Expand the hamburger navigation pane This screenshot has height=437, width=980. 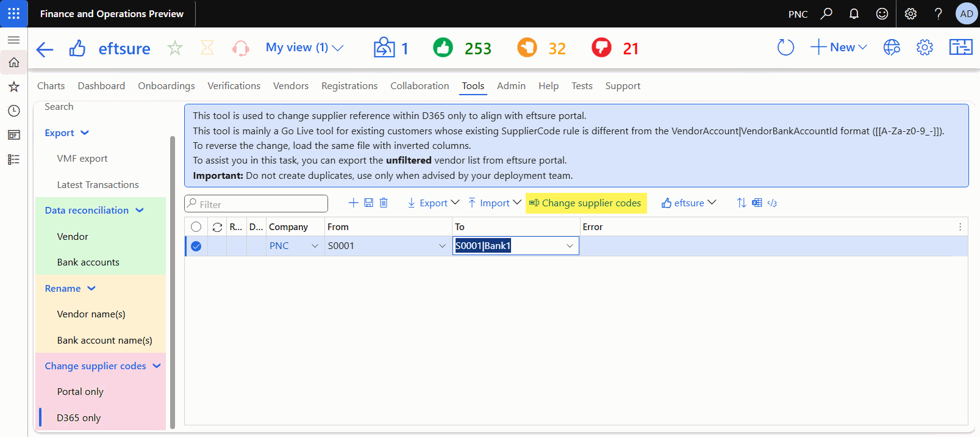(x=13, y=40)
